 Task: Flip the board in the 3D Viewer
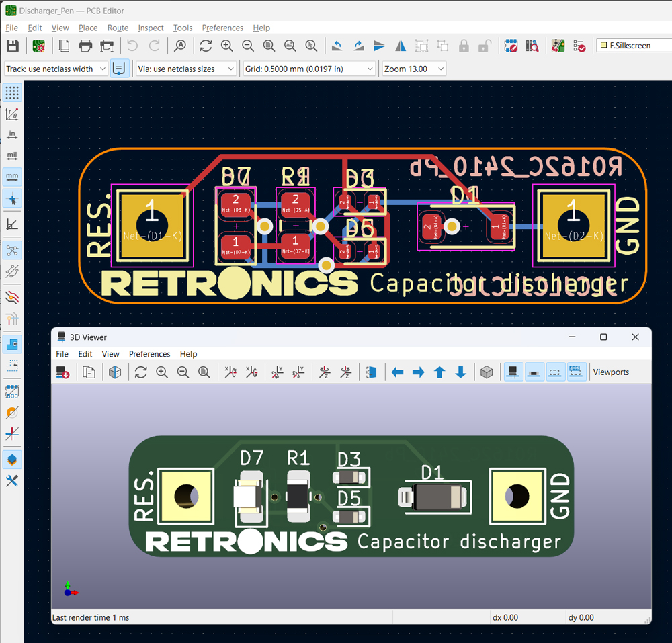[x=372, y=372]
